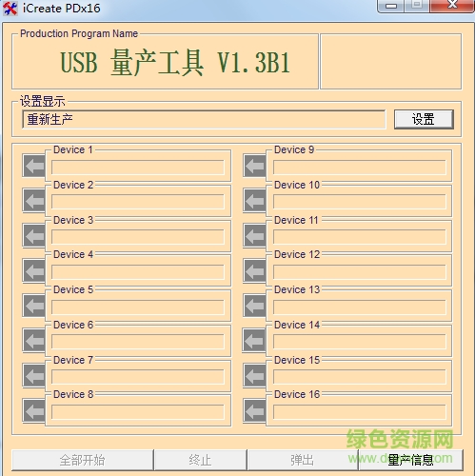Click the arrow icon beside Device 15
475x476 pixels.
pyautogui.click(x=254, y=375)
